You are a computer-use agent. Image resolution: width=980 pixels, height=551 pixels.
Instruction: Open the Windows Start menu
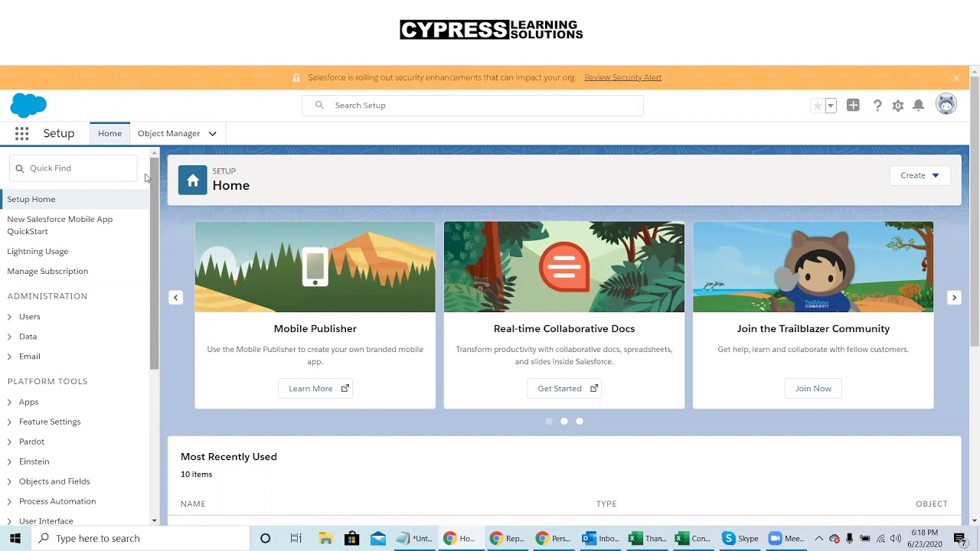(15, 539)
